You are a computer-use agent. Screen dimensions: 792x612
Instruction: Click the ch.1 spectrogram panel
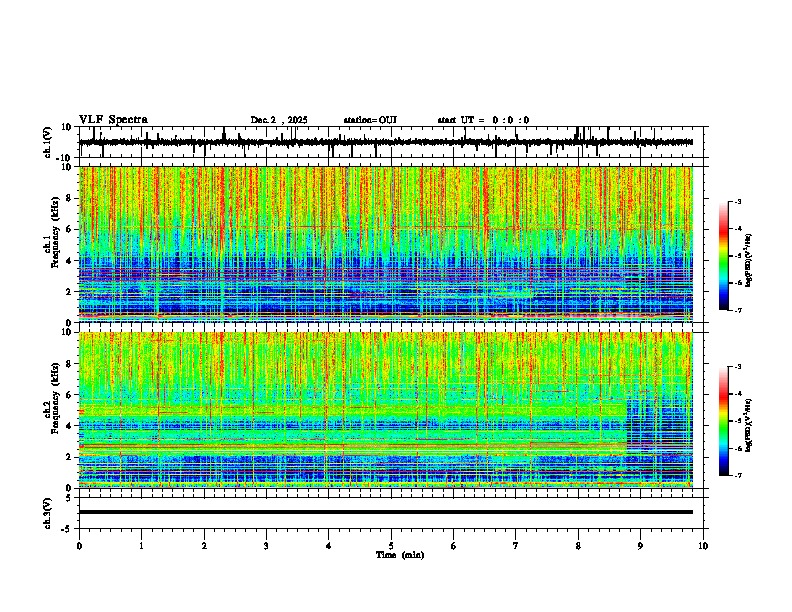tap(386, 244)
